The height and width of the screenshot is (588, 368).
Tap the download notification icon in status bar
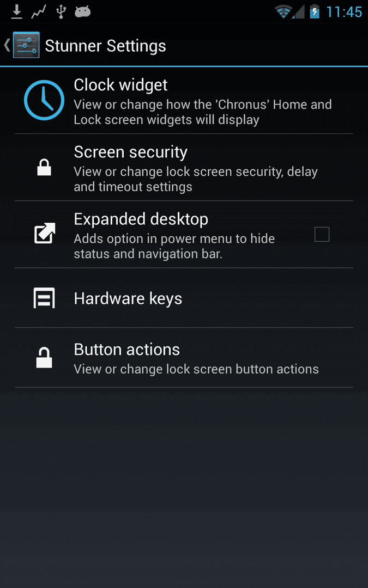(x=16, y=11)
